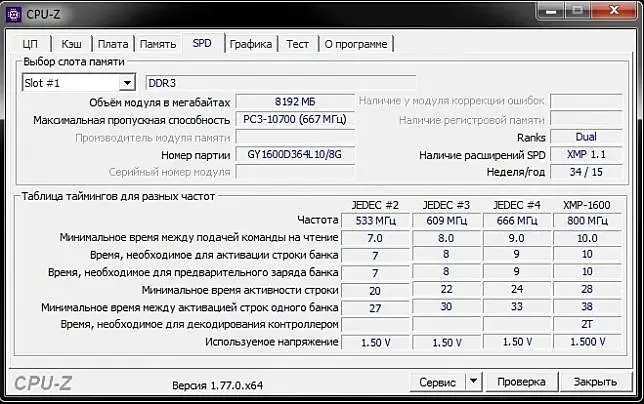
Task: Click the 7.0 read latency cell
Action: (x=375, y=238)
